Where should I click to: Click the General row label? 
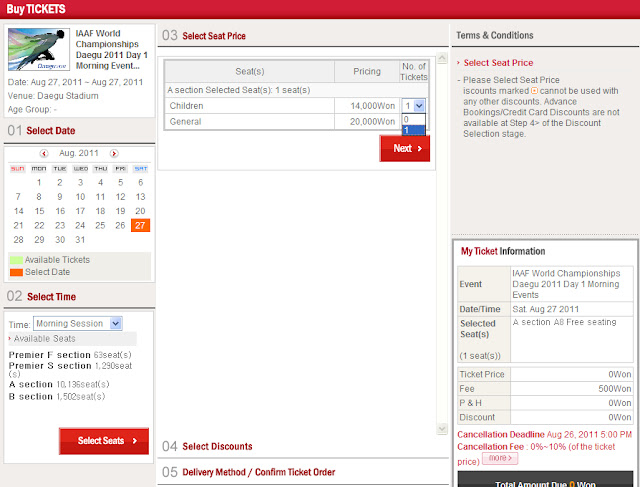(185, 122)
